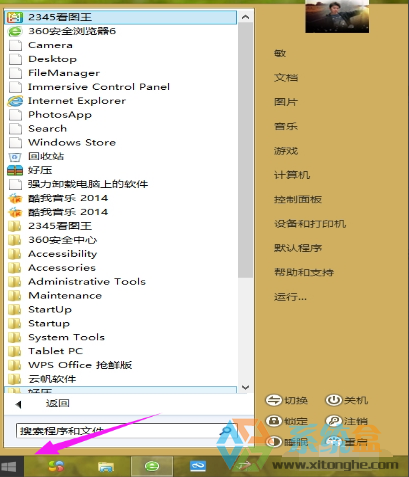Launch 360安全浏览器6
This screenshot has width=409, height=477.
121,31
